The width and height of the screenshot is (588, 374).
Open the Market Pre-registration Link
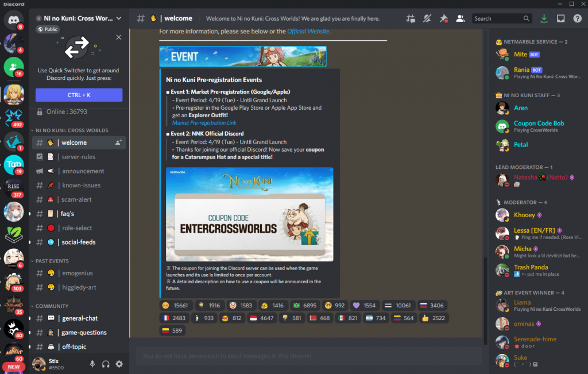pyautogui.click(x=204, y=123)
